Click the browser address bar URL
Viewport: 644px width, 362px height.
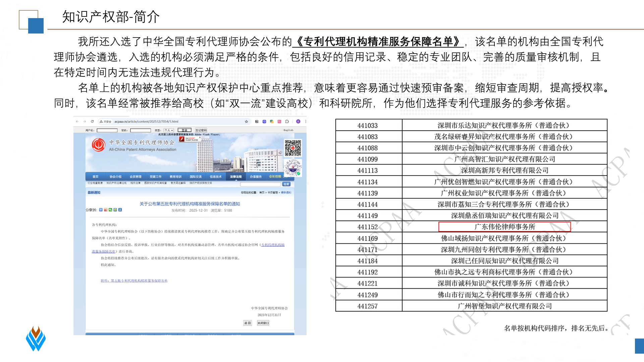click(146, 122)
